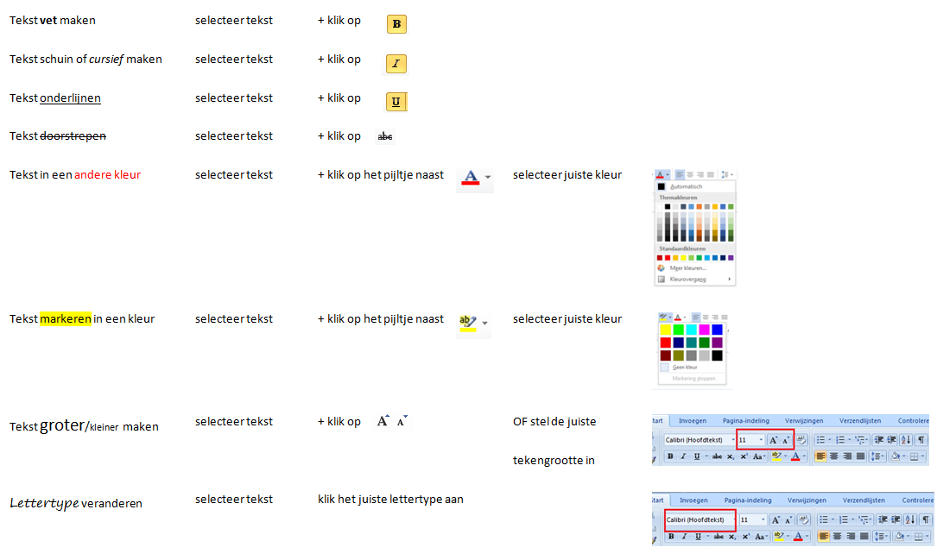The width and height of the screenshot is (937, 560).
Task: Click the large font color A icon in the 'andere kleur' row
Action: click(x=471, y=177)
